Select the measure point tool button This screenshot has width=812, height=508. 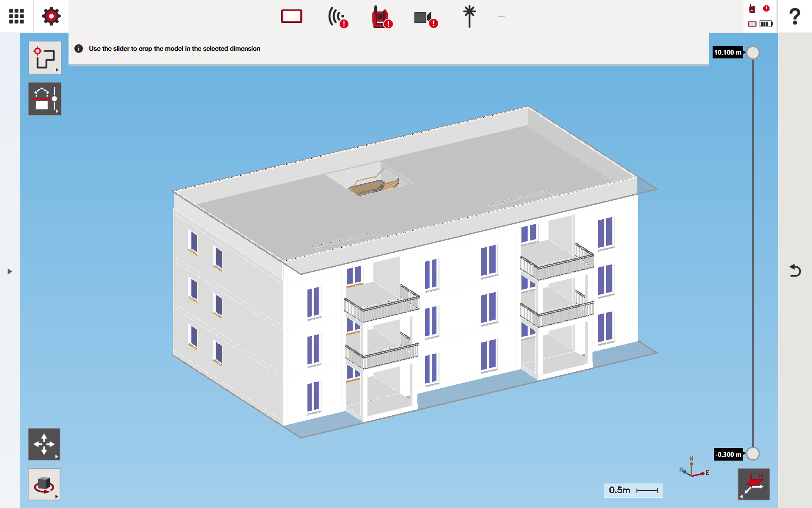coord(44,58)
